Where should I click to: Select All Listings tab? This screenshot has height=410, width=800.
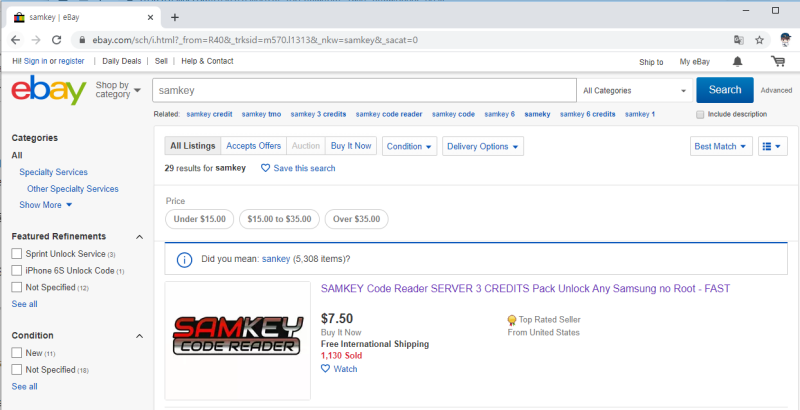point(193,146)
